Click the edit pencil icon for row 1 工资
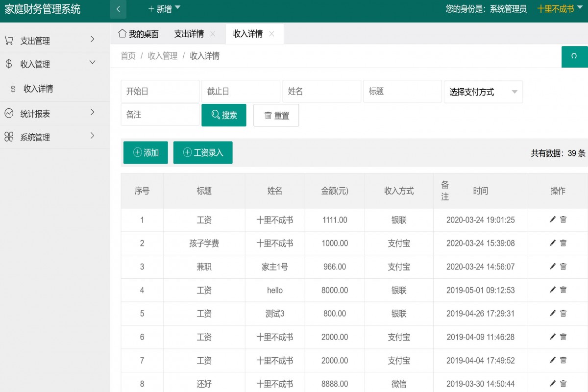 (x=552, y=220)
